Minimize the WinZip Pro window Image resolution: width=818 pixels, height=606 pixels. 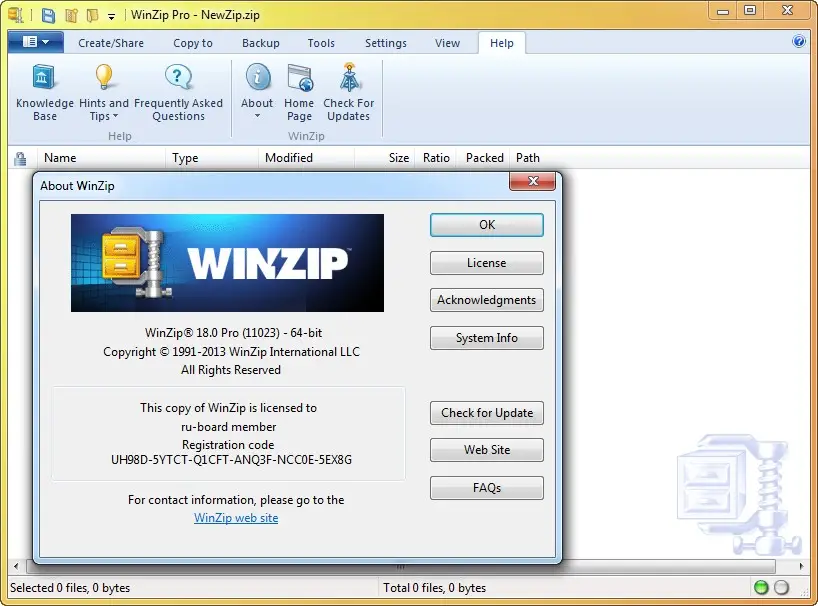(x=723, y=11)
